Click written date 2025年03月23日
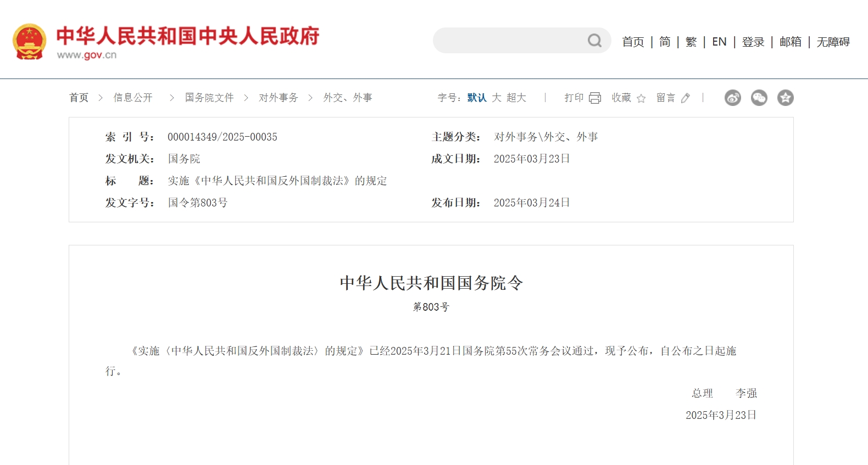Screen dimensions: 868x465 [532, 159]
